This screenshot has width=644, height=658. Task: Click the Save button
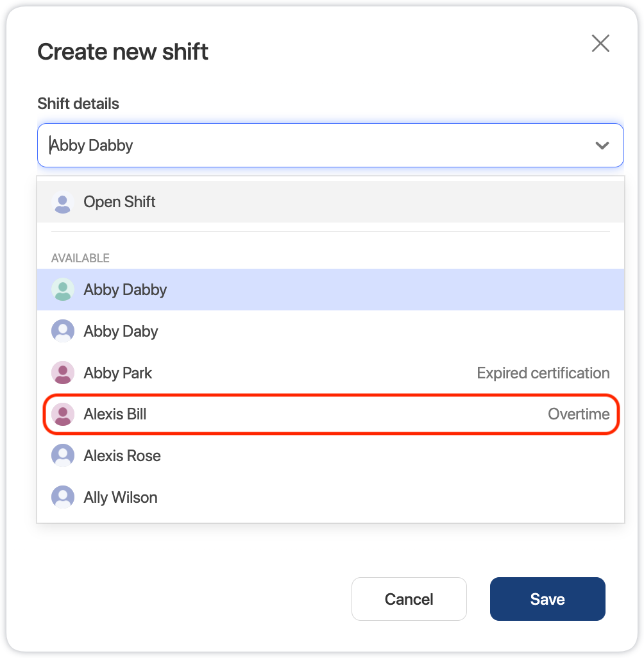click(547, 599)
